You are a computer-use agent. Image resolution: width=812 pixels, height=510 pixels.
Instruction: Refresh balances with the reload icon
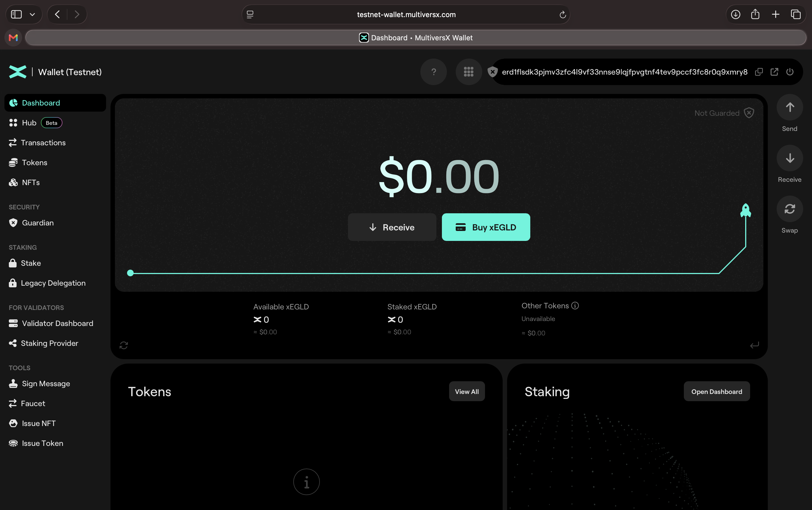124,345
